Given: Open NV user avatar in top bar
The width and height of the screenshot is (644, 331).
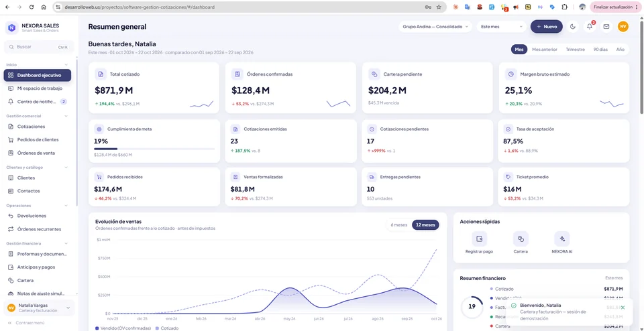Looking at the screenshot, I should pyautogui.click(x=623, y=27).
